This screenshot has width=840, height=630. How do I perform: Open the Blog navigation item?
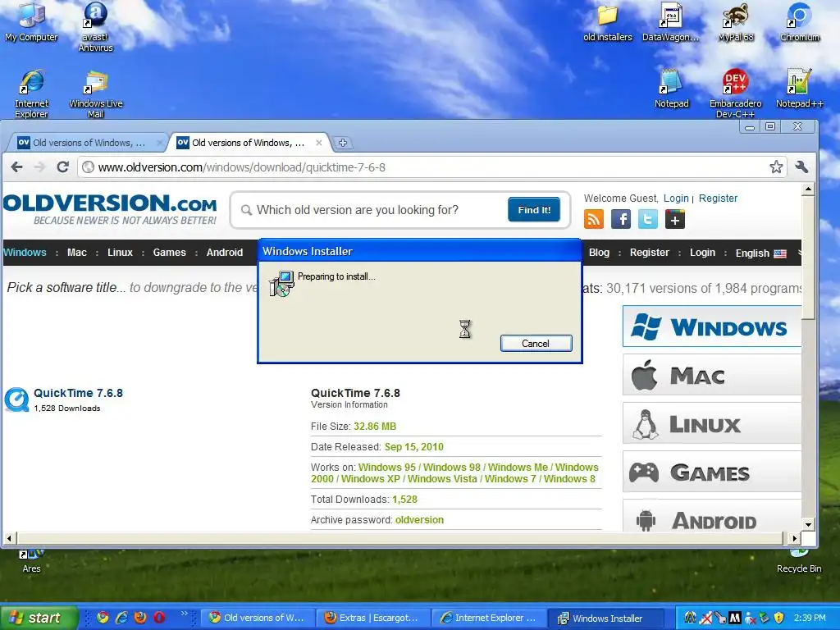click(x=599, y=253)
